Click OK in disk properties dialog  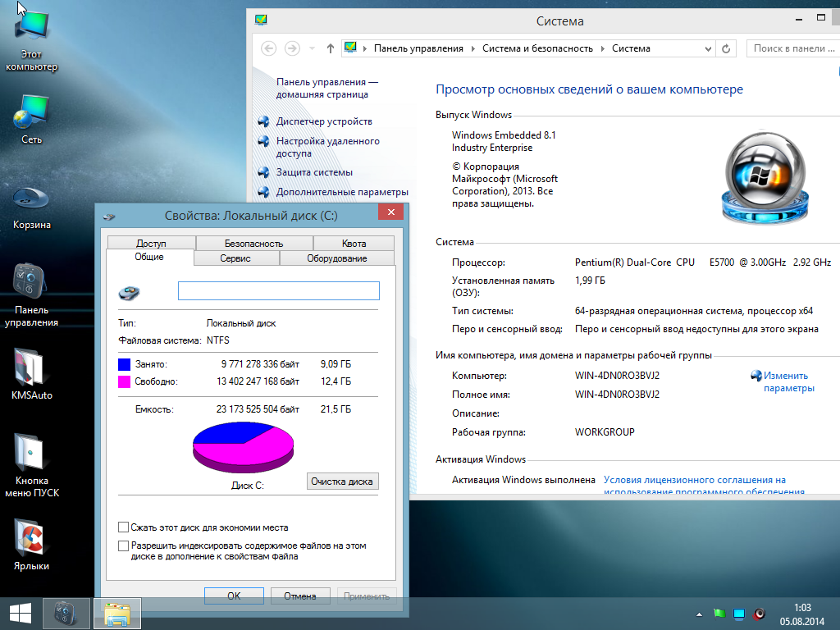point(234,596)
